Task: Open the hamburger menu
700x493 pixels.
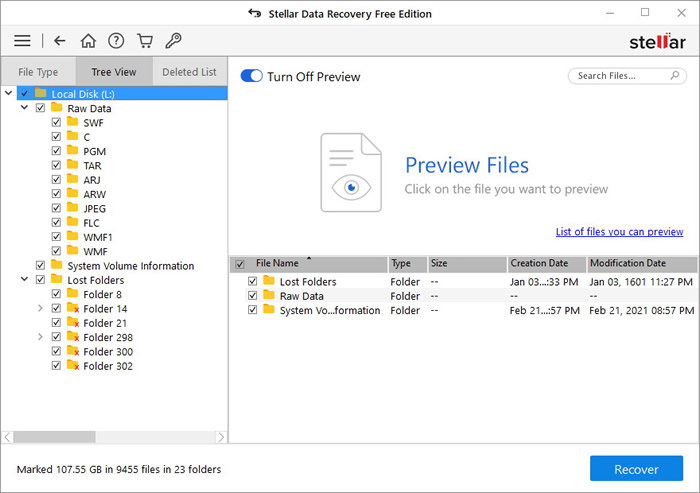Action: tap(22, 41)
